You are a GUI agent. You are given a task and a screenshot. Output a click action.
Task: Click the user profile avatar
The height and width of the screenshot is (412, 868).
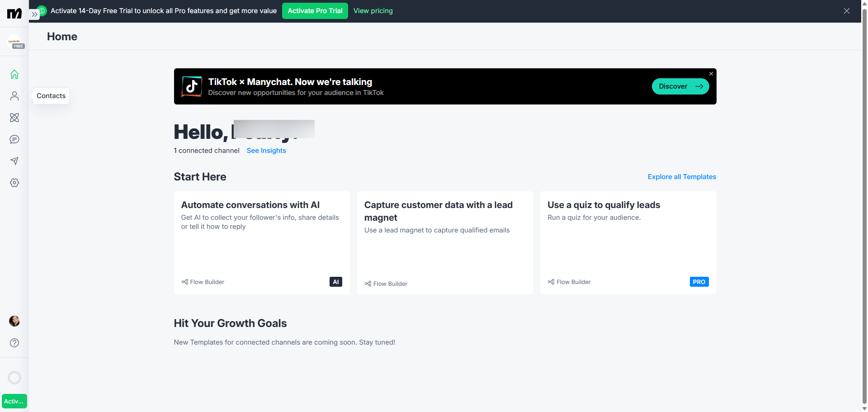14,321
